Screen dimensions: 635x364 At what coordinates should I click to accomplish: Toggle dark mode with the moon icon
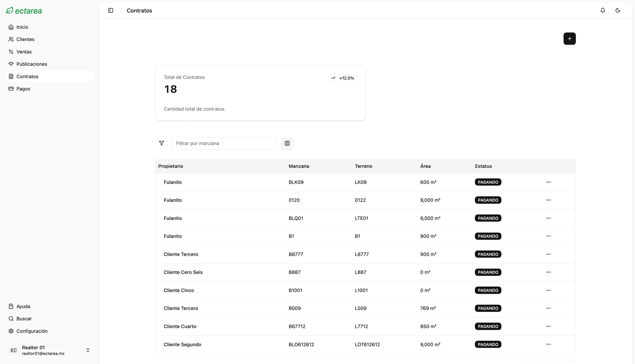pyautogui.click(x=618, y=10)
